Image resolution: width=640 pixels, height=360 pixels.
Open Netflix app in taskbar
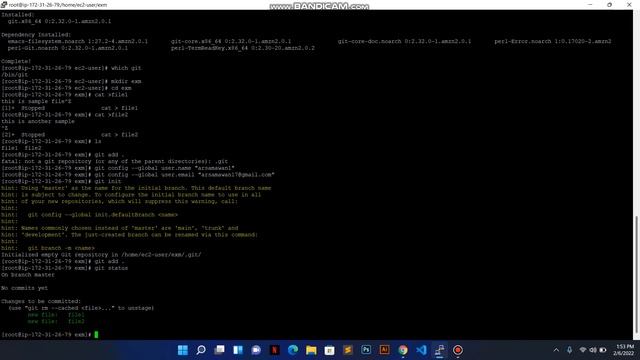click(275, 350)
